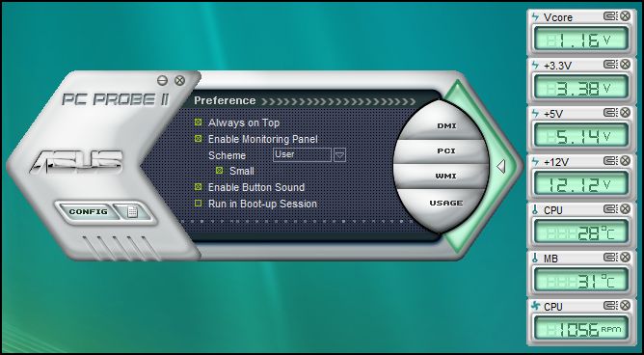Close the +5V sensor panel

(x=625, y=112)
